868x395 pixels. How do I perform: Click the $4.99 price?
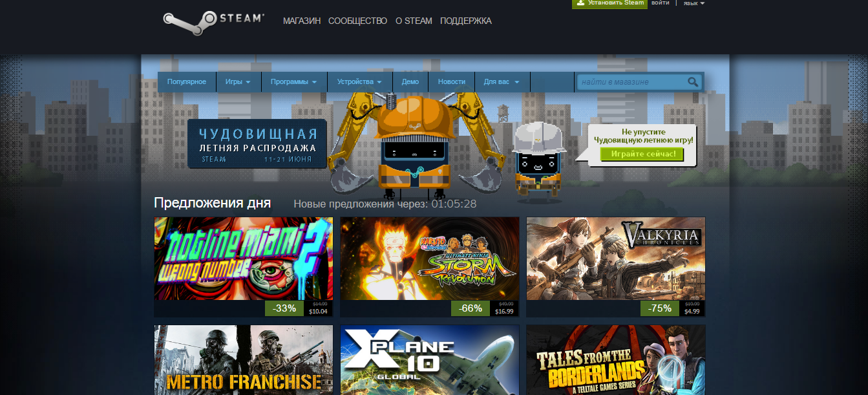pos(692,312)
